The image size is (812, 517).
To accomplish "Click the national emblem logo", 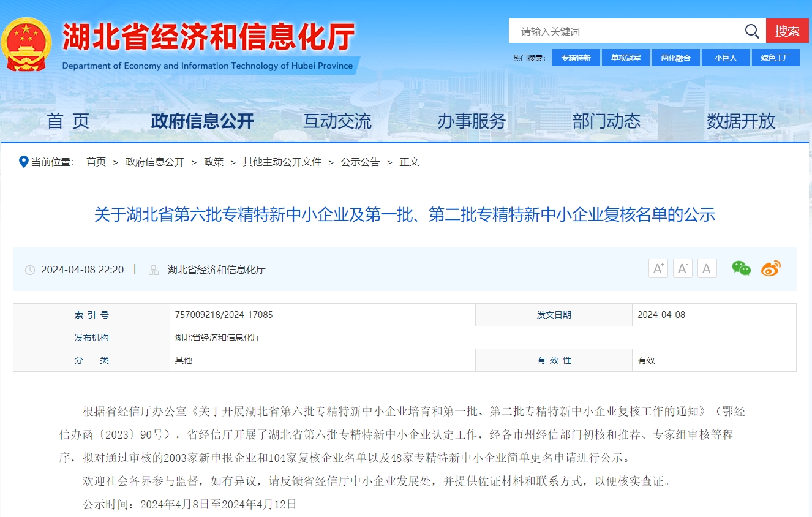I will click(26, 44).
